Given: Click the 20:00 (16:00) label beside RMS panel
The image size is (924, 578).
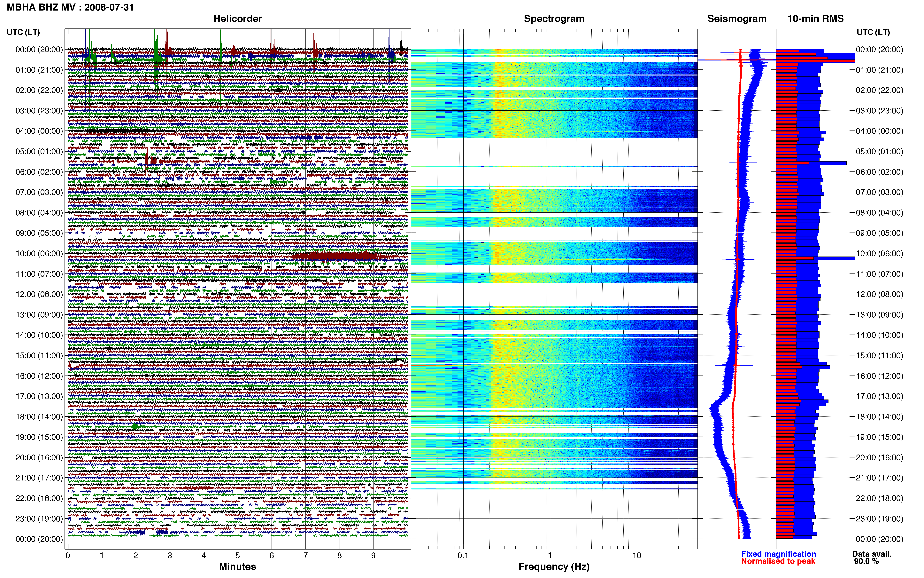Looking at the screenshot, I should coord(880,457).
